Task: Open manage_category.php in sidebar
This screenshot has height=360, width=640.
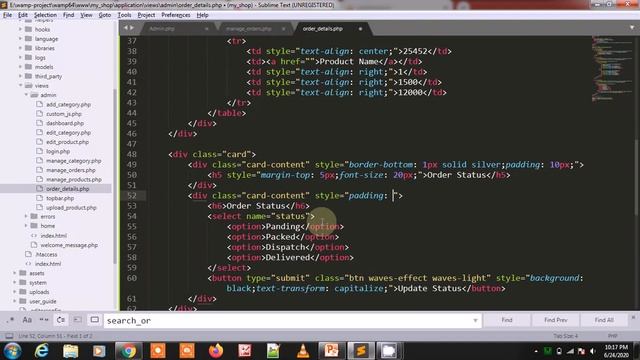Action: tap(73, 161)
